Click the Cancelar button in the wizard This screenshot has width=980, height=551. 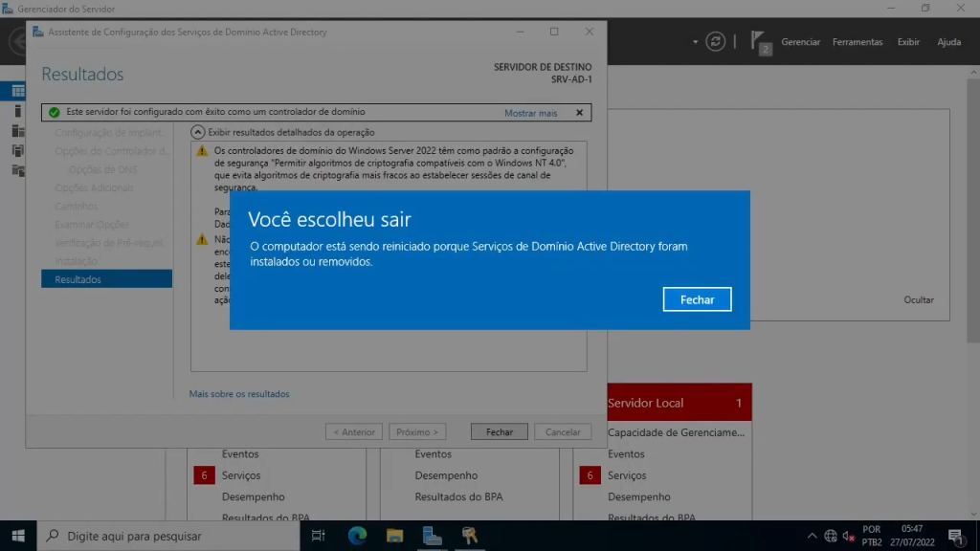pos(563,431)
